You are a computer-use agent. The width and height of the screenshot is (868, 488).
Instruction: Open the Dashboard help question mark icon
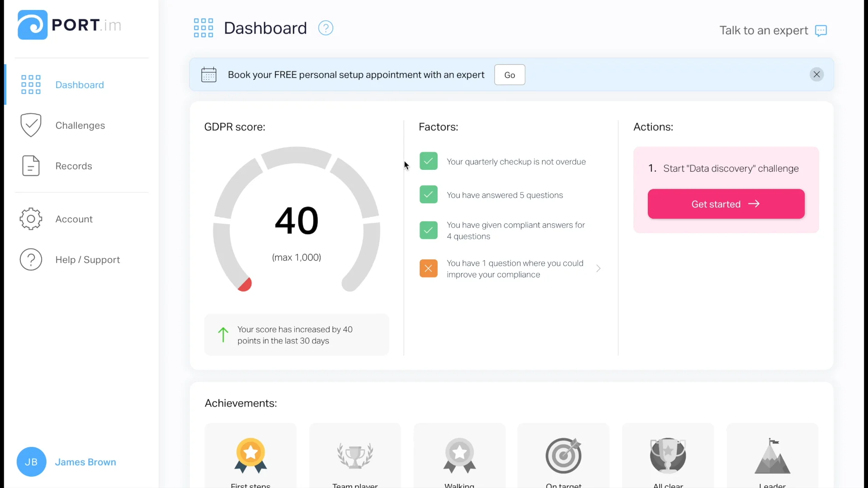325,28
